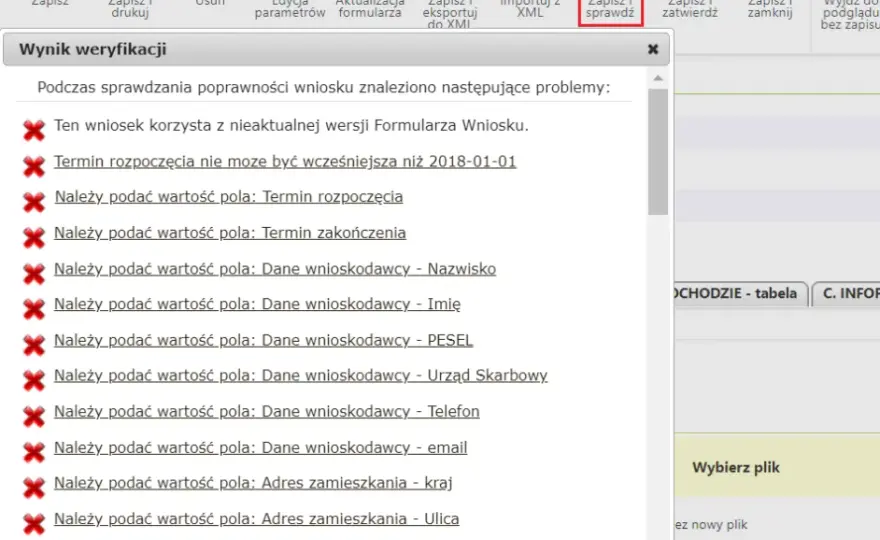Open the Termin rozpoczęcia missing value link

[228, 197]
